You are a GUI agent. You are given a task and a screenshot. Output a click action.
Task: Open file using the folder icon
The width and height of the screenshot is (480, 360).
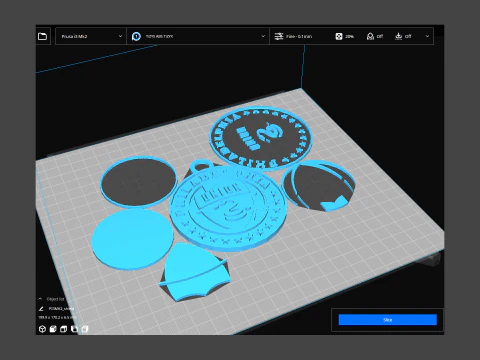pos(43,36)
